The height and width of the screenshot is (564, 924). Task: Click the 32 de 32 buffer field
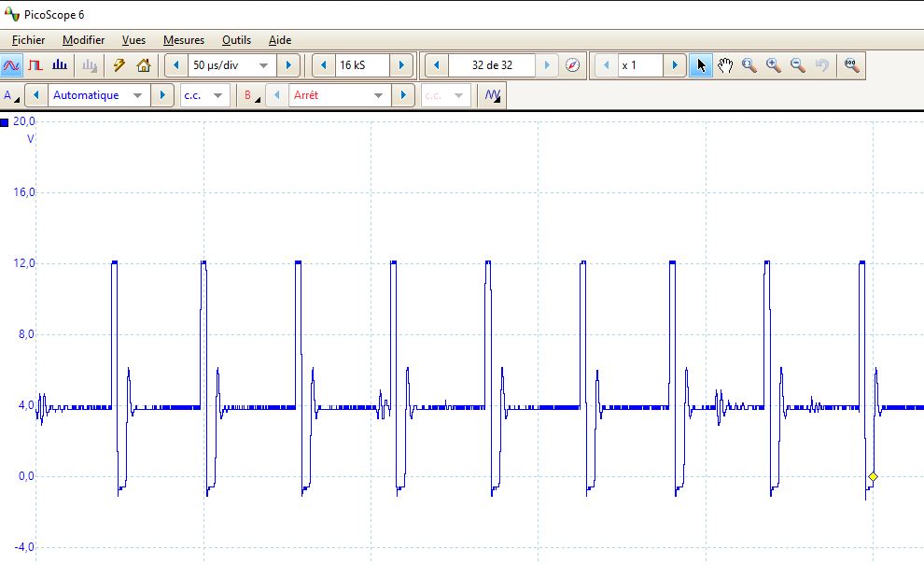click(492, 64)
